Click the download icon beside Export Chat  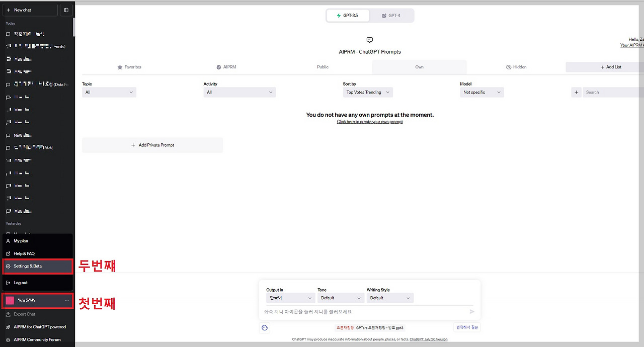click(8, 314)
